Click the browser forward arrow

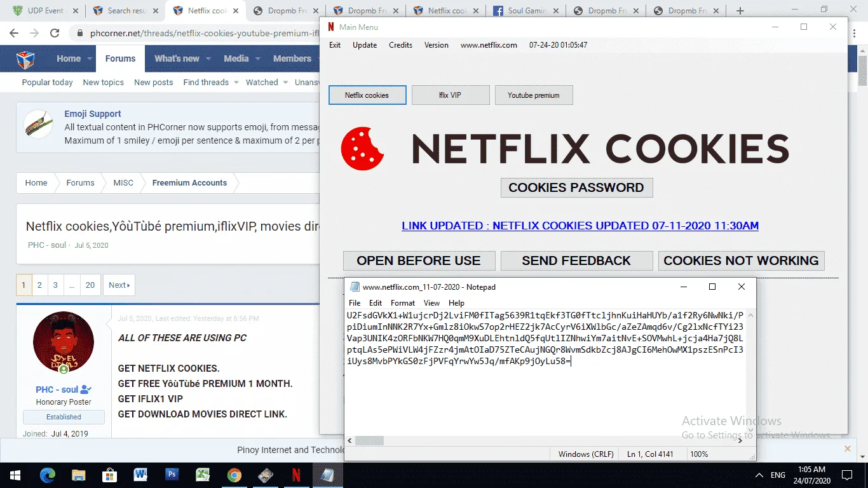pos(34,34)
